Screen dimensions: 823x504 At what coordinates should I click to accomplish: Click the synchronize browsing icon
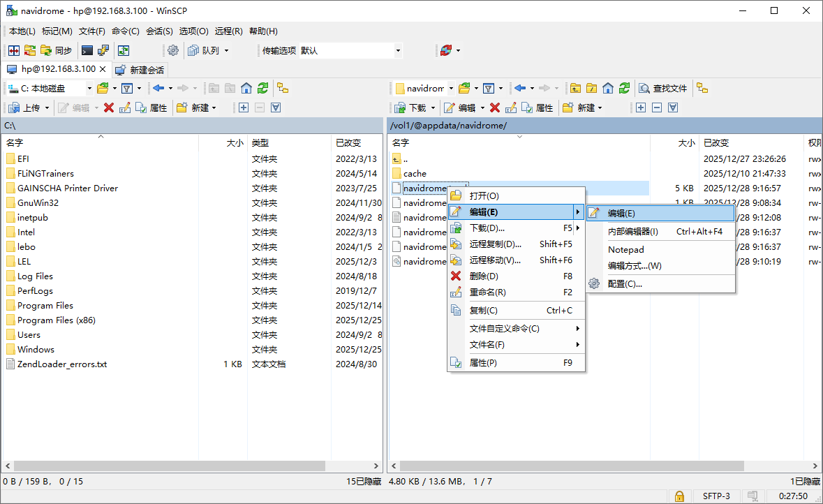(30, 50)
